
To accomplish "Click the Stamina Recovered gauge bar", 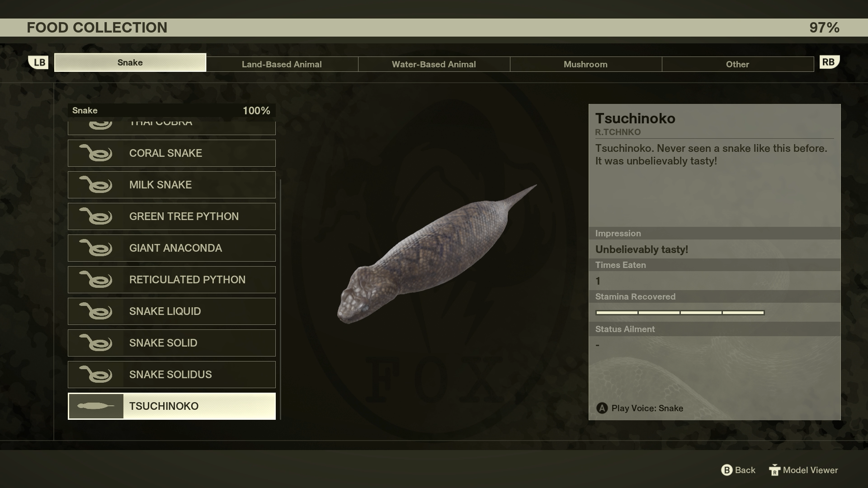I will 679,312.
